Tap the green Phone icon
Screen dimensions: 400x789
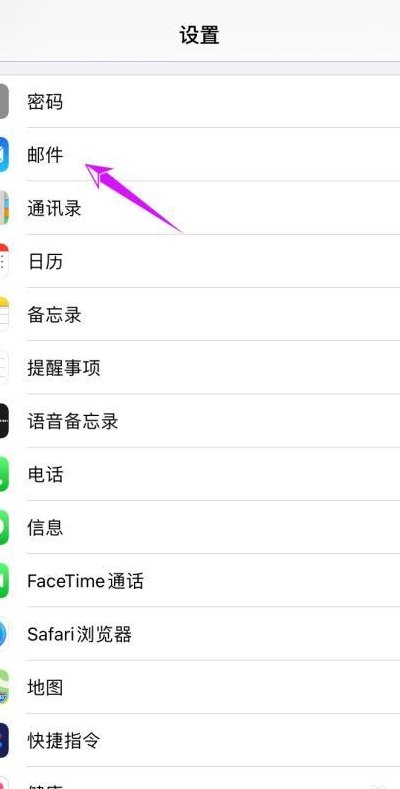tap(4, 474)
